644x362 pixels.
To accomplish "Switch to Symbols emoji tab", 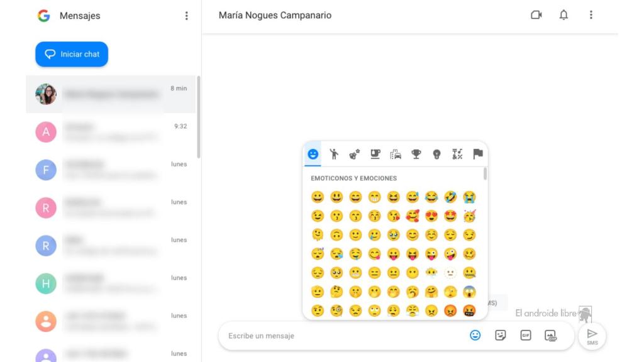I will tap(457, 155).
